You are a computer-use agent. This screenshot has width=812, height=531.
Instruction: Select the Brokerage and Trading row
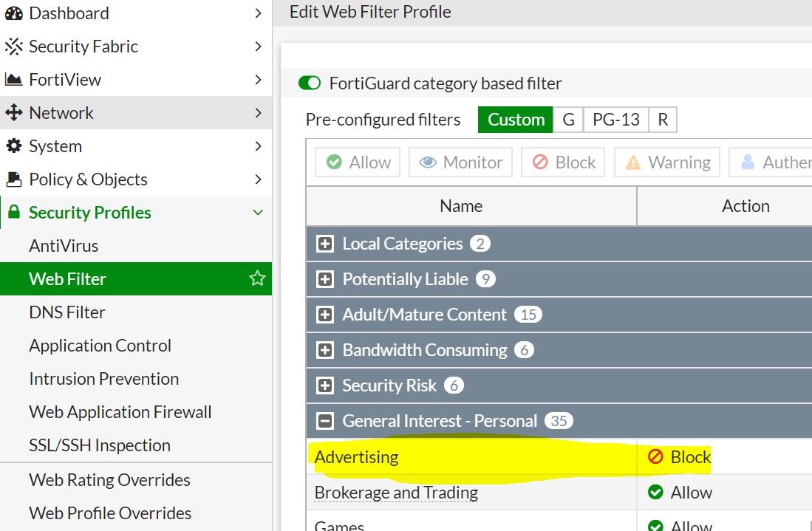click(x=559, y=492)
